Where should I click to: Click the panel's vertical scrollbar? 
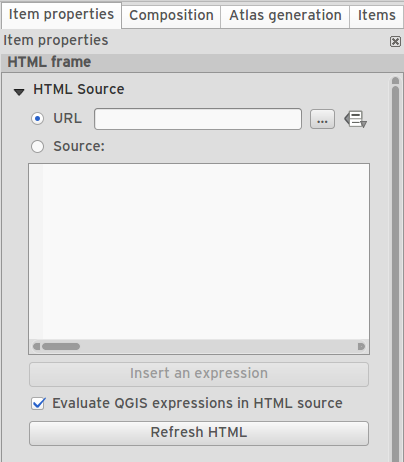396,273
